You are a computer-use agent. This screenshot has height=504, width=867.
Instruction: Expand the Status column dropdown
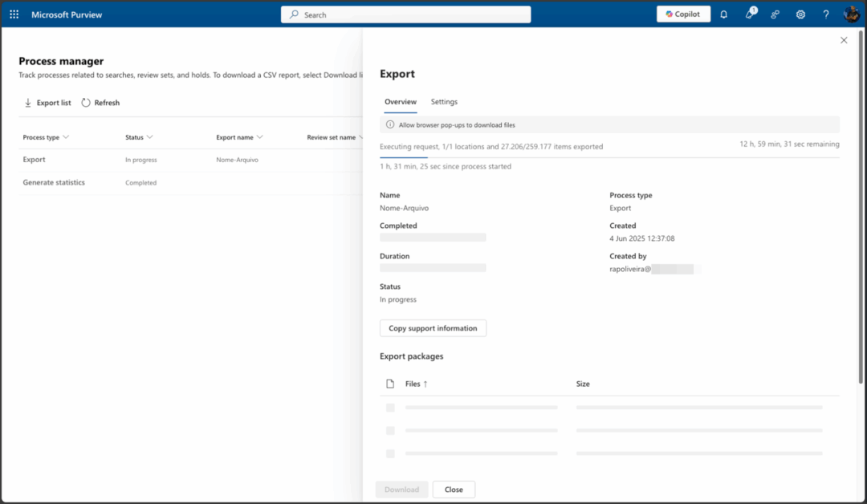(x=149, y=137)
